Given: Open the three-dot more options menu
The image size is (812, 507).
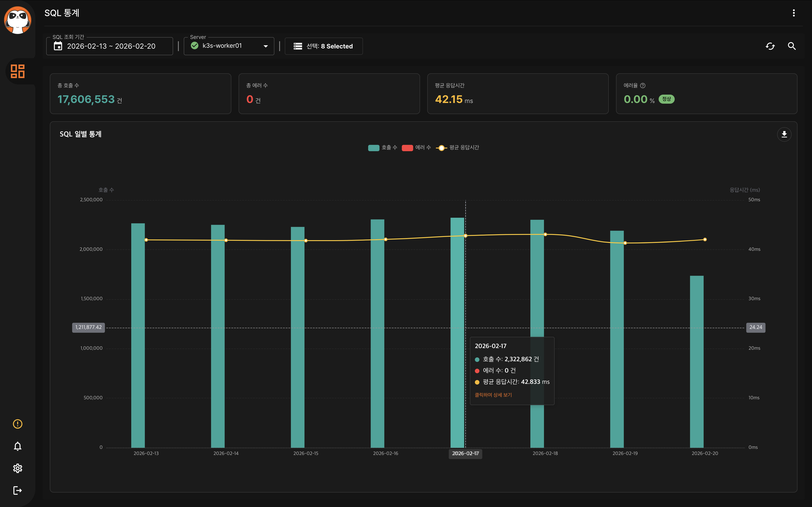Looking at the screenshot, I should [794, 13].
